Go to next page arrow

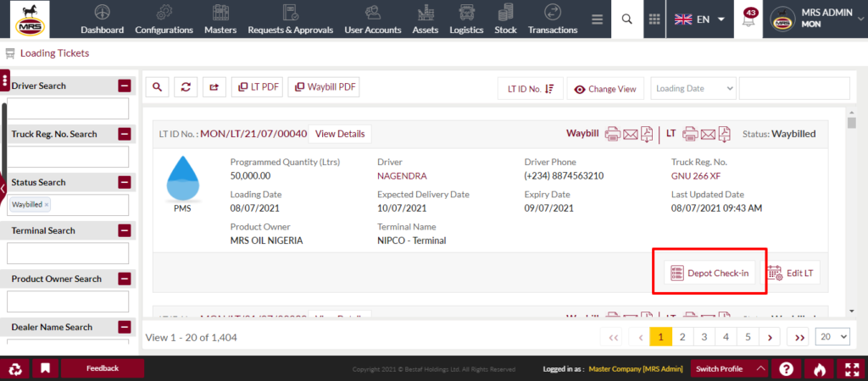coord(770,337)
